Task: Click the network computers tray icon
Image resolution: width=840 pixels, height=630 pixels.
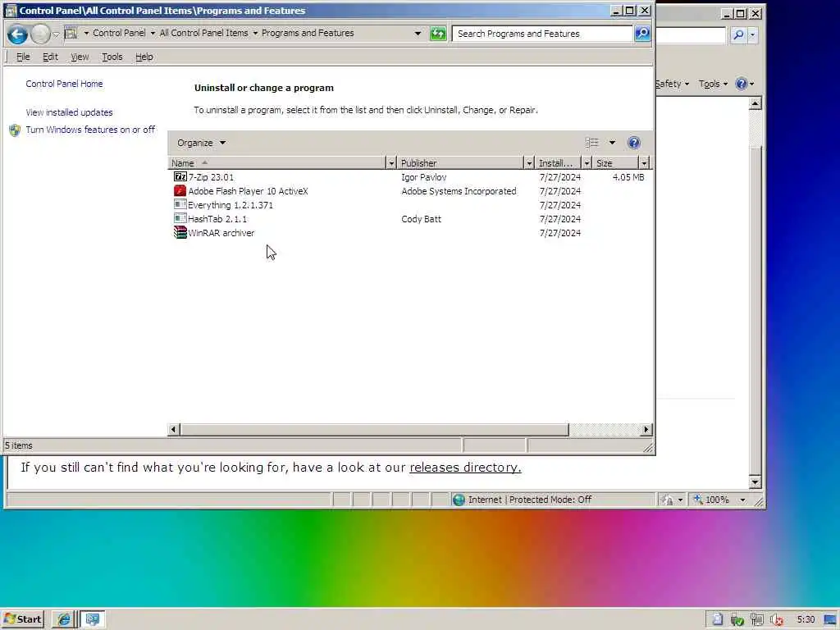Action: 756,620
